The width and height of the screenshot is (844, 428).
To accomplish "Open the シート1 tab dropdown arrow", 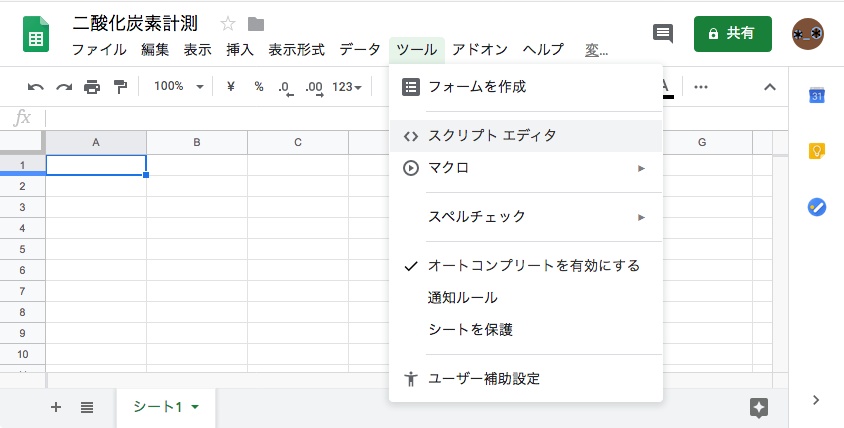I will click(x=195, y=407).
